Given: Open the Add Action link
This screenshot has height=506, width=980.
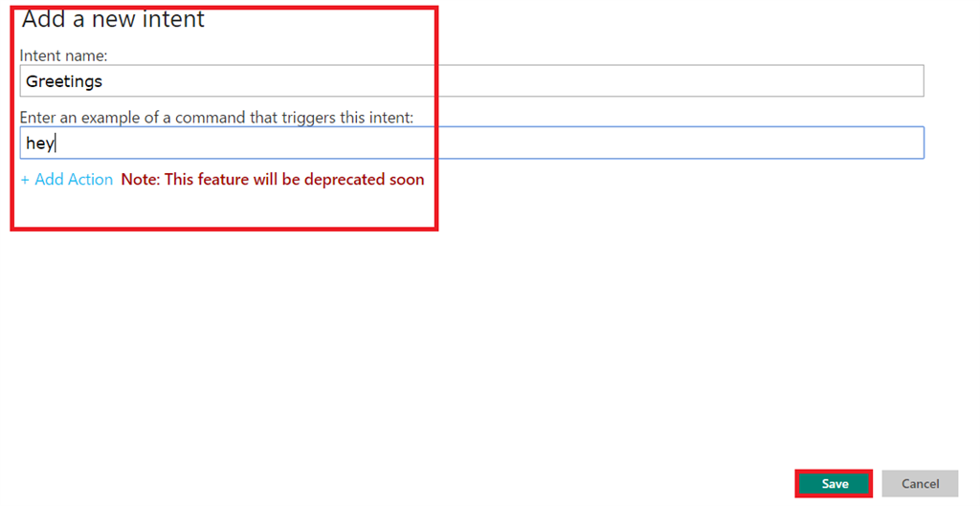Looking at the screenshot, I should tap(67, 179).
